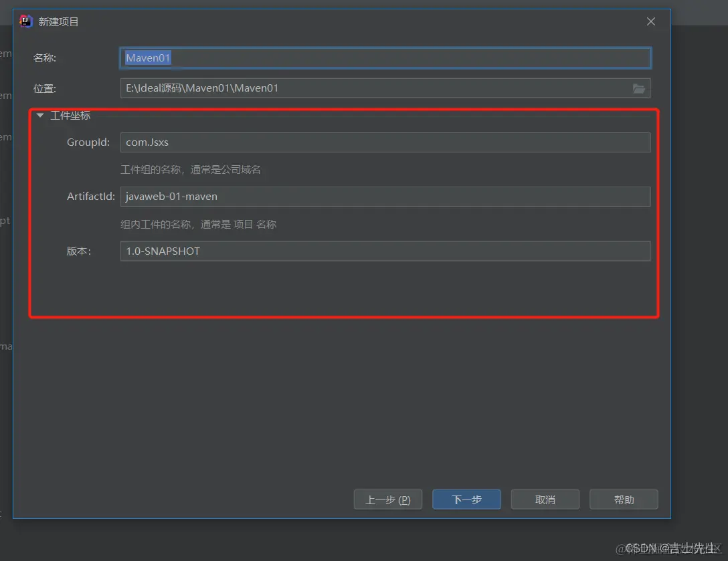This screenshot has width=728, height=561.
Task: Click the ArtifactId field with javaweb-01-maven
Action: coord(385,197)
